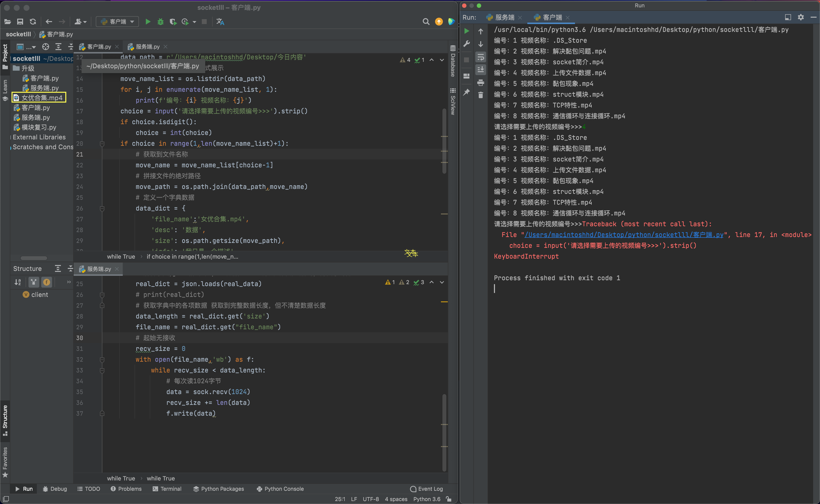The width and height of the screenshot is (820, 504).
Task: Click the Debug bug icon in toolbar
Action: 160,22
